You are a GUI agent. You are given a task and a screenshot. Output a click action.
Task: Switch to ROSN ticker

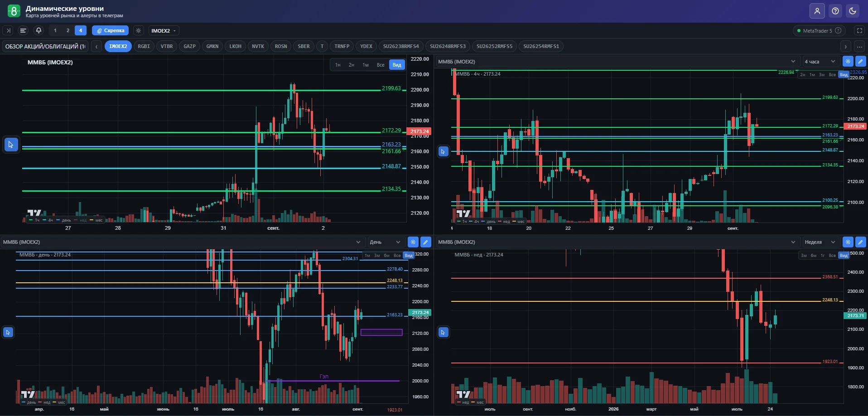point(281,46)
